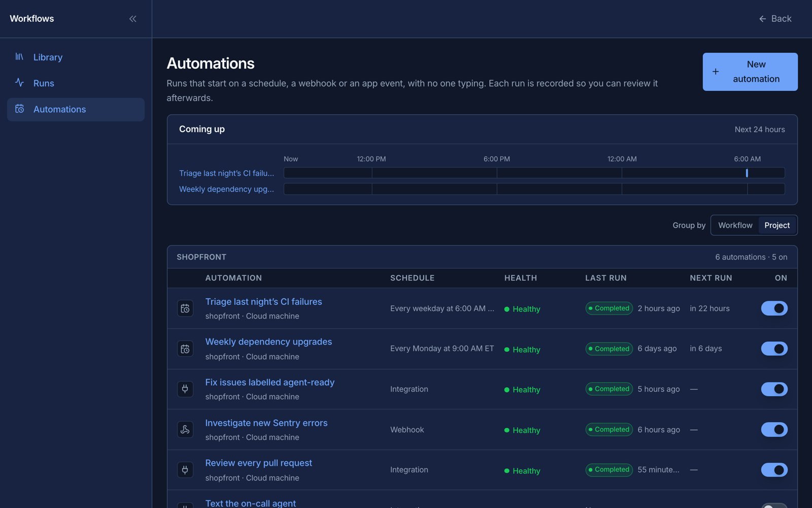812x508 pixels.
Task: Click plug icon for Review every pull request
Action: [x=185, y=470]
